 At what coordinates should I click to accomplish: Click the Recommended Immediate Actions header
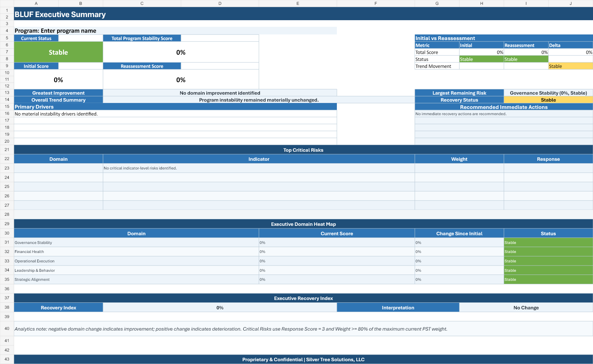[x=504, y=107]
